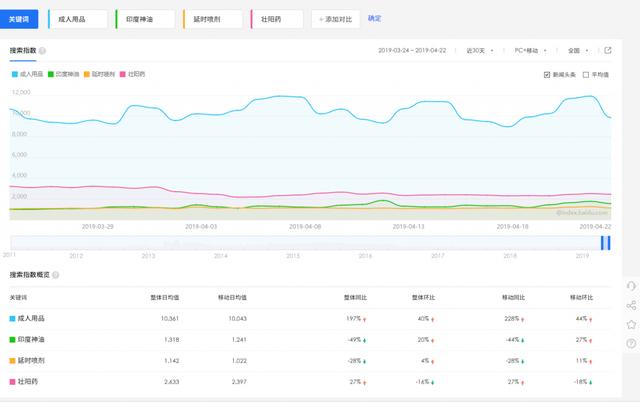Click the share icon in right sidebar
The width and height of the screenshot is (640, 403).
(x=630, y=306)
